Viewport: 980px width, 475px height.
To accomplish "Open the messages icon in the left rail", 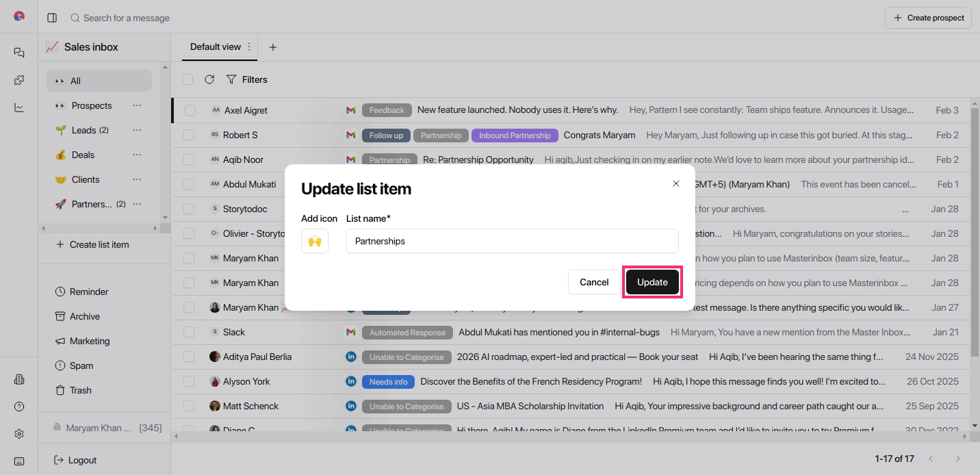I will tap(18, 52).
